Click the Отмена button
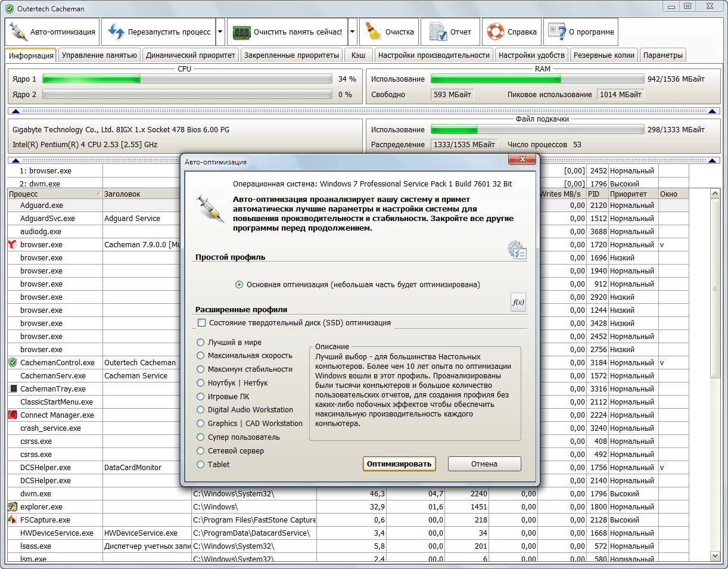 tap(484, 464)
